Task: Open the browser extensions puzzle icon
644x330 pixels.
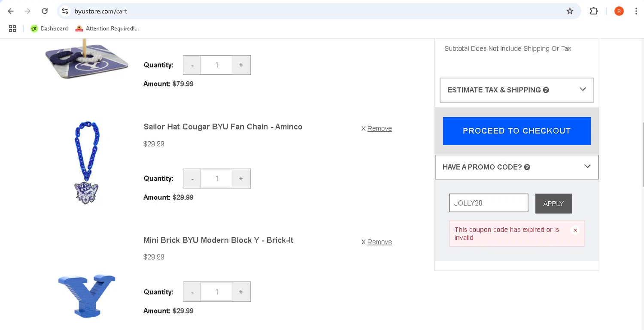Action: [594, 11]
